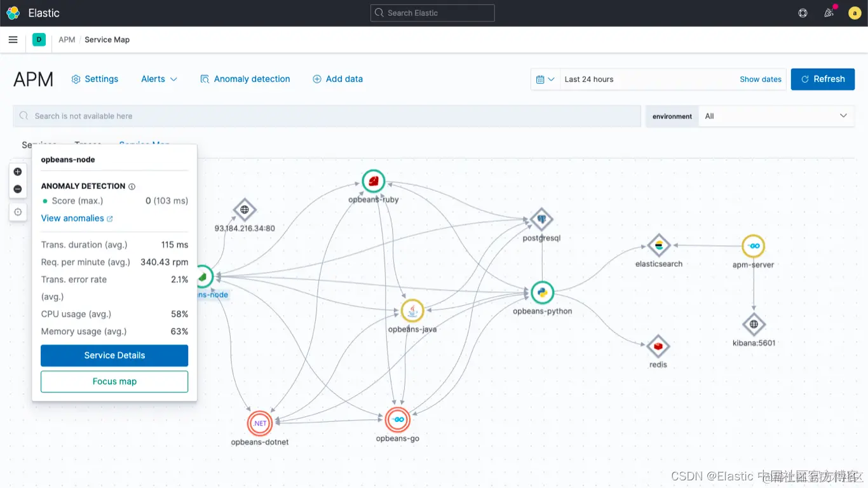The image size is (868, 488).
Task: Click the 340.43 rpm value
Action: pyautogui.click(x=164, y=262)
